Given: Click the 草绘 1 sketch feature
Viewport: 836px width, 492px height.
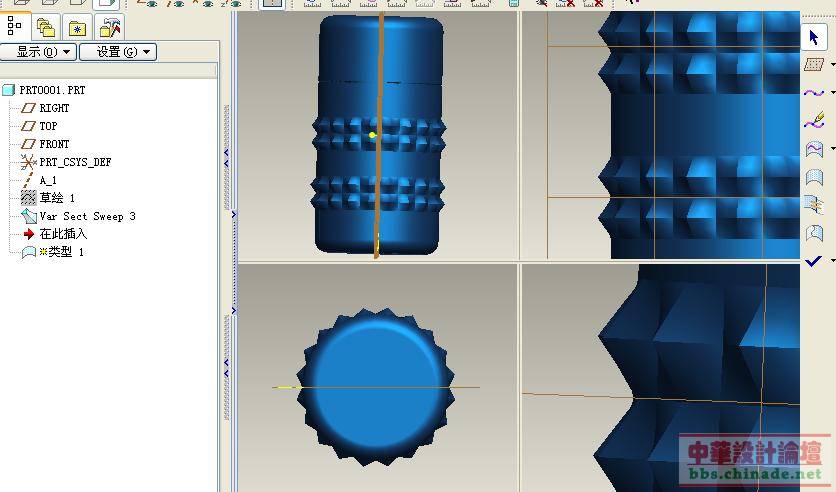Looking at the screenshot, I should click(x=56, y=198).
